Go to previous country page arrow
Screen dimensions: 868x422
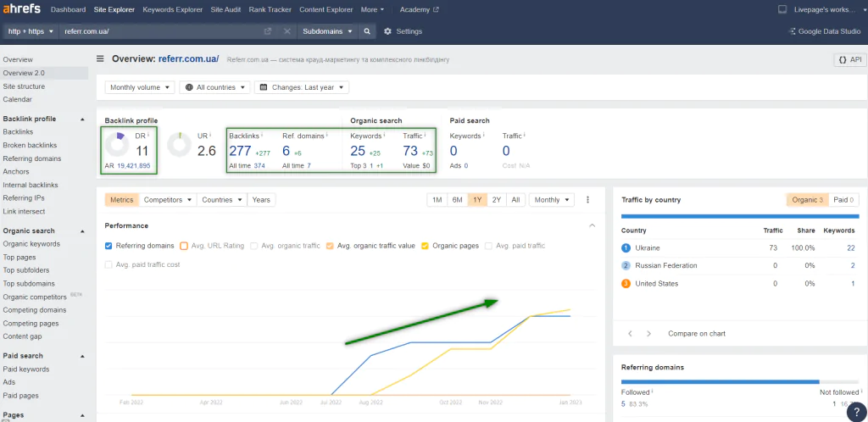pyautogui.click(x=630, y=334)
